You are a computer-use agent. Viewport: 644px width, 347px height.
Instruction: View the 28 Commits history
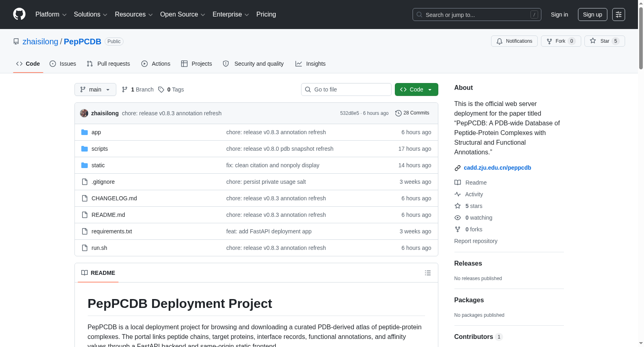click(412, 113)
